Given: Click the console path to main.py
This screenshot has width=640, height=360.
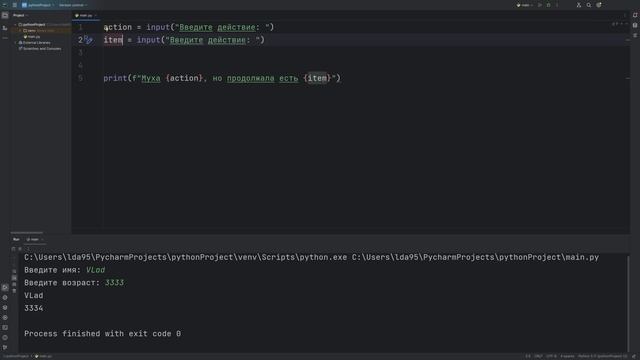Looking at the screenshot, I should coord(476,258).
